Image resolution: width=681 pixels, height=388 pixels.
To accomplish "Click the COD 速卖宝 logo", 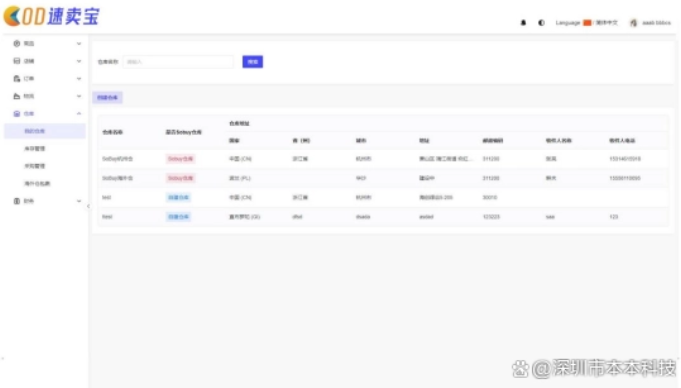I will pos(52,17).
